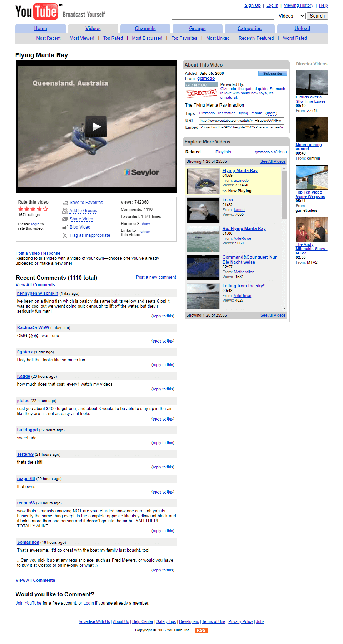Screen dimensions: 343x644
Task: Show the Honors list
Action: coord(145,224)
